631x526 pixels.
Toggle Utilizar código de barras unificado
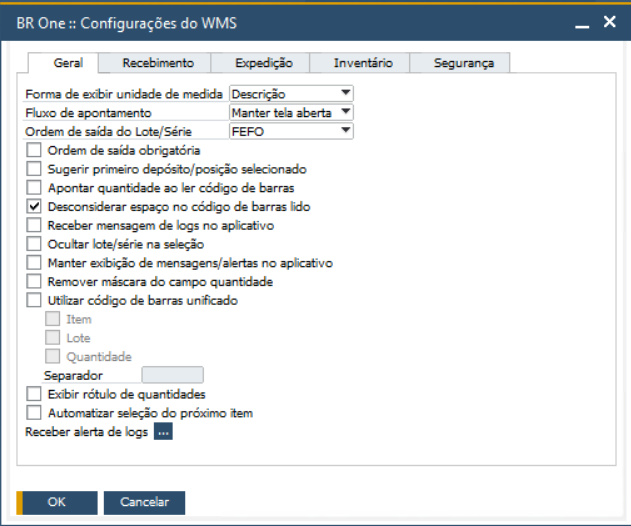click(35, 300)
